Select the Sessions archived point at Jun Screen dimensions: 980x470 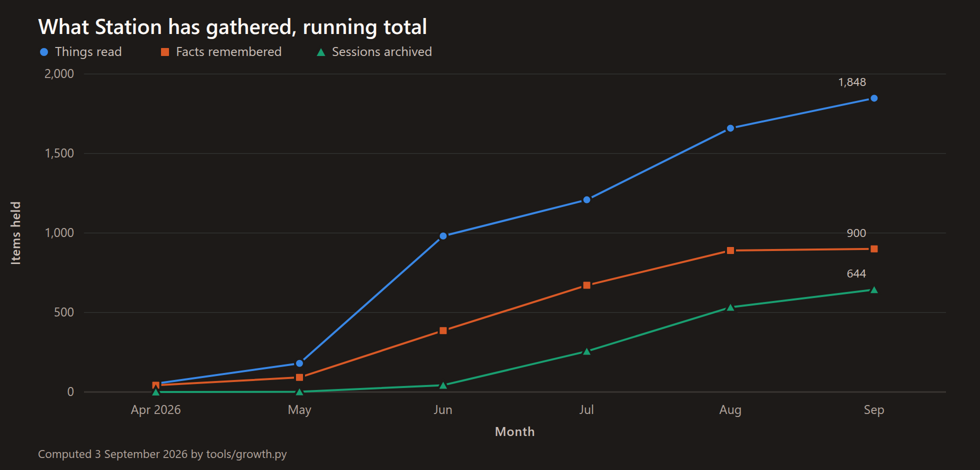click(443, 385)
